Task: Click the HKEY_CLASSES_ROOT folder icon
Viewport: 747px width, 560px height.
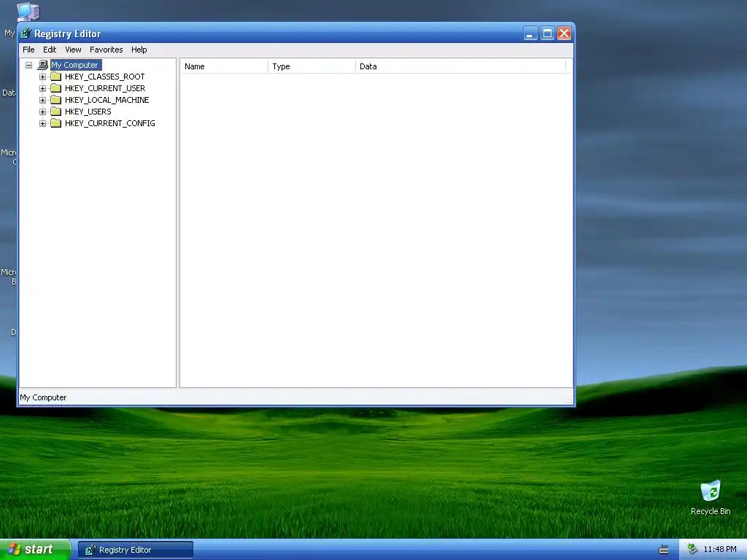Action: click(55, 77)
